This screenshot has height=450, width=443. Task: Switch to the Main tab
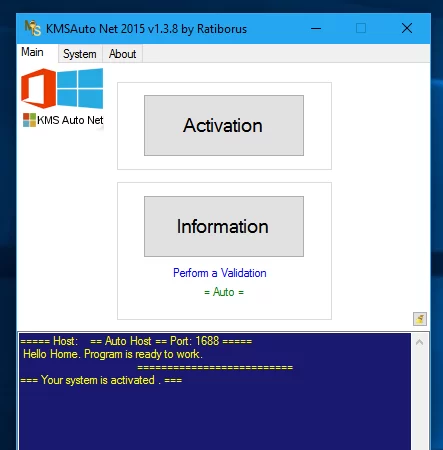[x=32, y=52]
